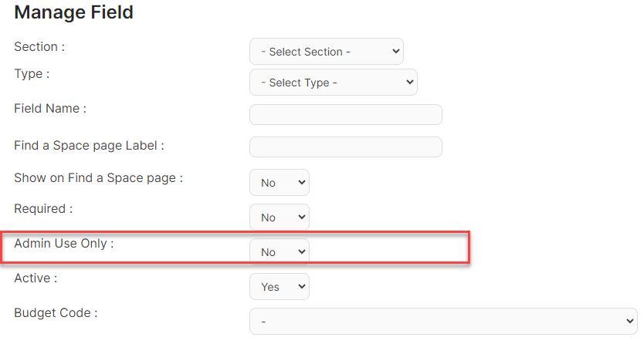Open the Select Section dropdown
Image resolution: width=644 pixels, height=344 pixels.
point(327,51)
